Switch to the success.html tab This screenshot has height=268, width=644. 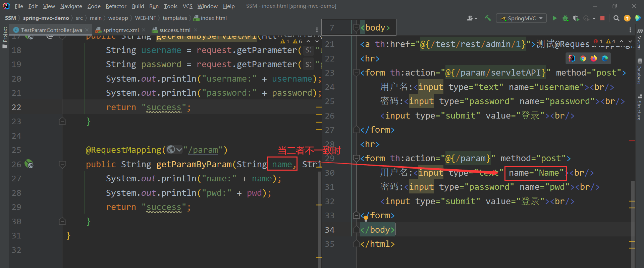point(175,30)
